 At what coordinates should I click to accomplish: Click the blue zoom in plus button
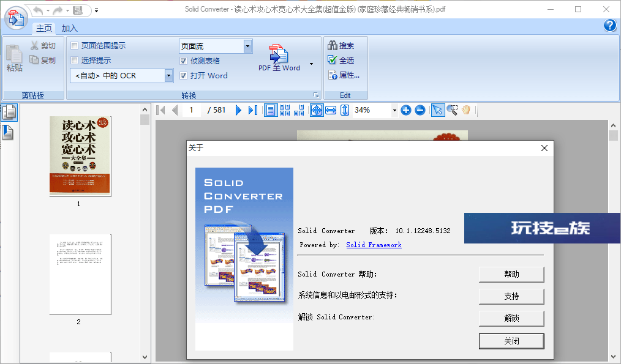[405, 110]
